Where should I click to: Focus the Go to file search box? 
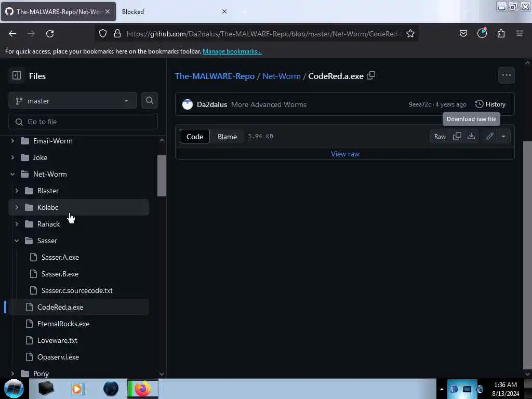coord(83,122)
